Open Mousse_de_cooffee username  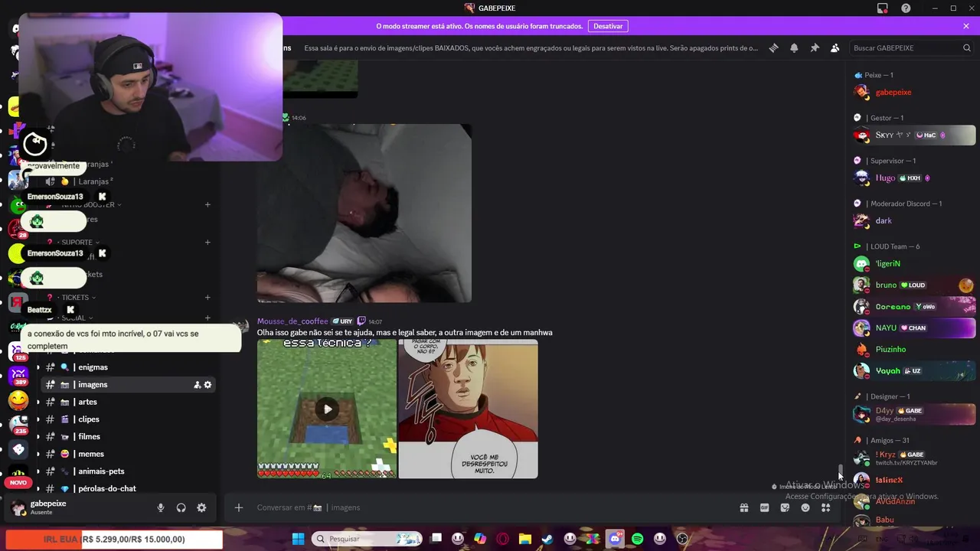click(x=292, y=321)
